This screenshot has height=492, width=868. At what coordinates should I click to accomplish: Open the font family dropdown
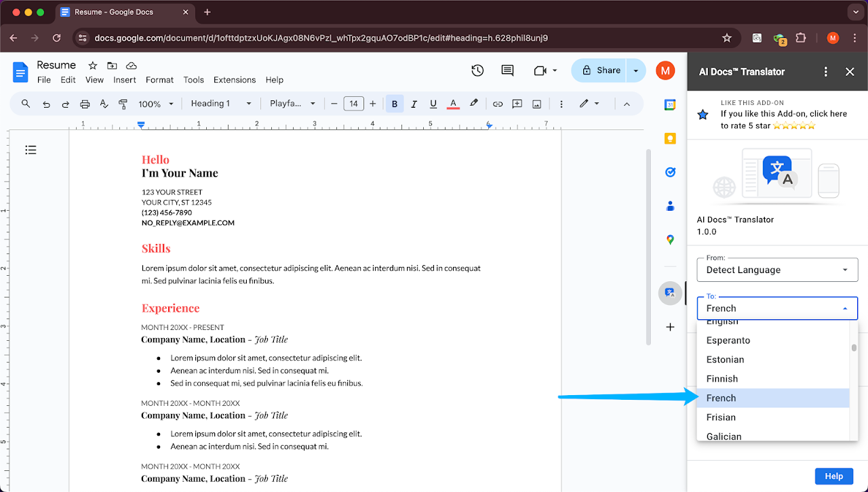pos(289,104)
